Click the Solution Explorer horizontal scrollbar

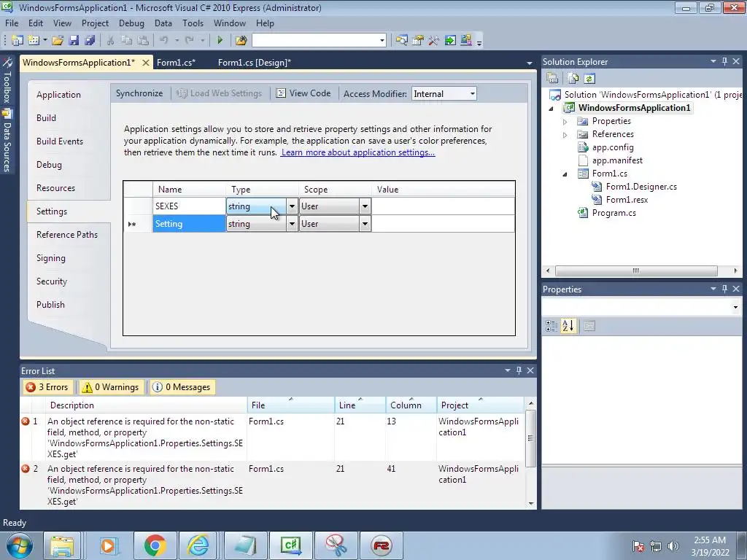coord(636,271)
